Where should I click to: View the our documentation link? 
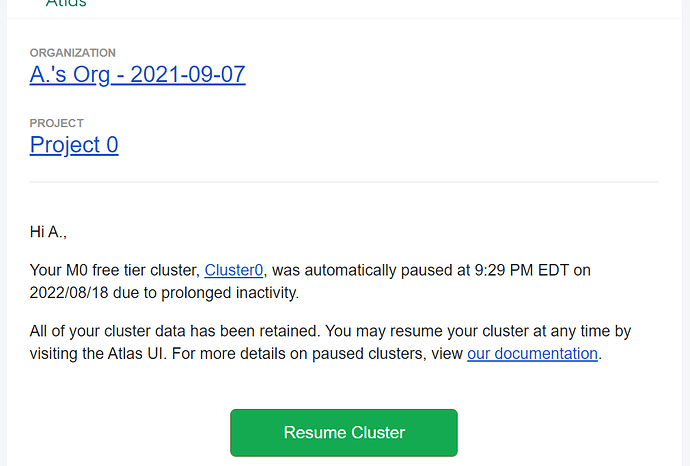click(532, 353)
